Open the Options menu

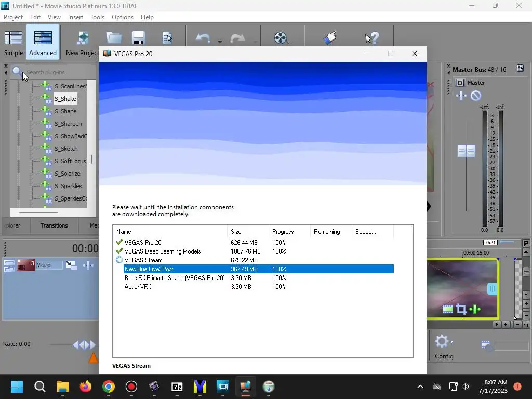pyautogui.click(x=123, y=17)
